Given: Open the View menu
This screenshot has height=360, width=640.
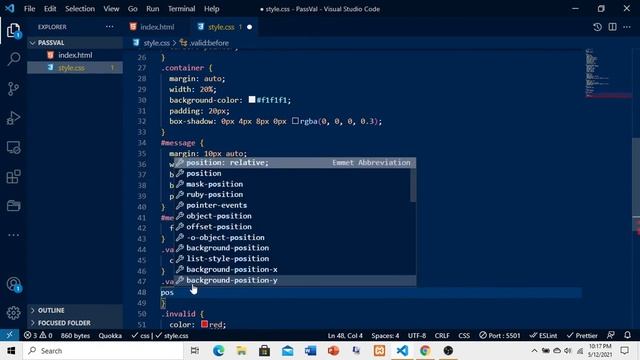Looking at the screenshot, I should click(x=111, y=9).
